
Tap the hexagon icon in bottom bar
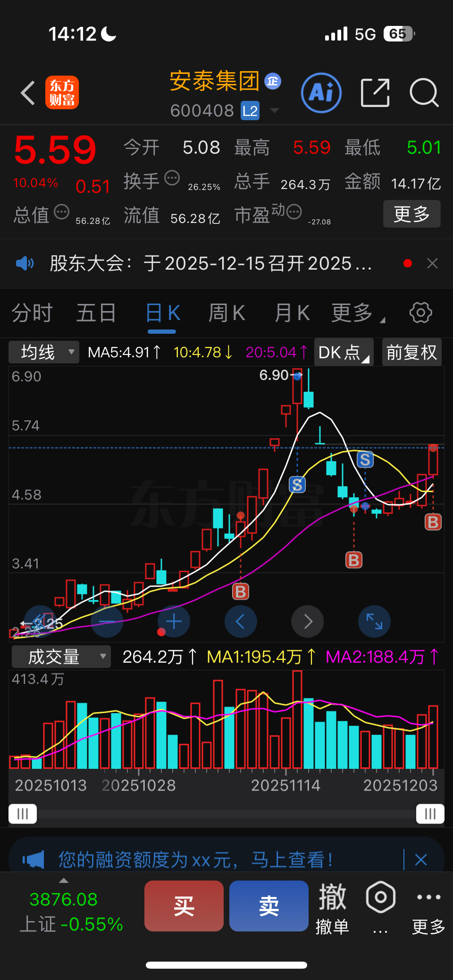tap(380, 898)
